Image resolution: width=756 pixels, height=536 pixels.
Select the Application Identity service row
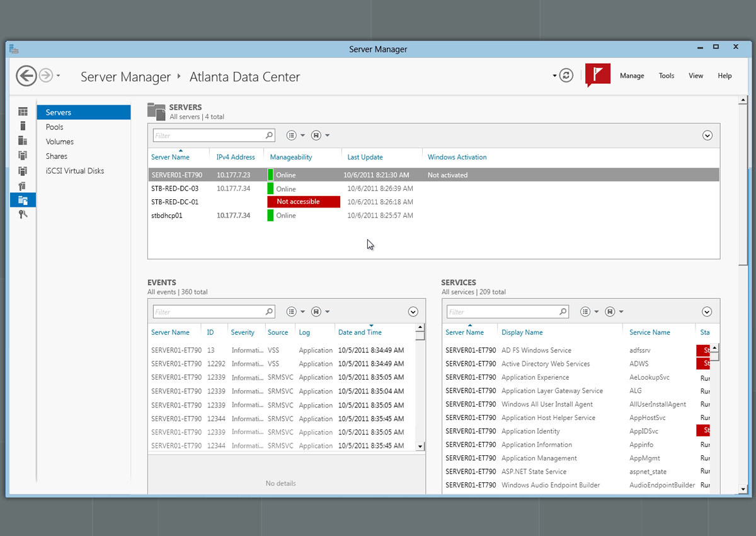click(576, 431)
